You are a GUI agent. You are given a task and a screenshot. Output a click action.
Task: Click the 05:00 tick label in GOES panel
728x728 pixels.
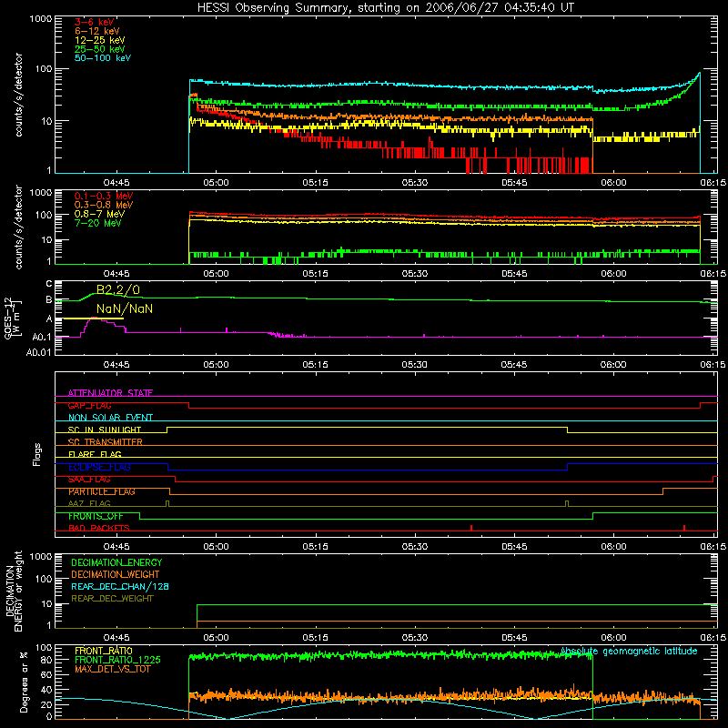(216, 365)
